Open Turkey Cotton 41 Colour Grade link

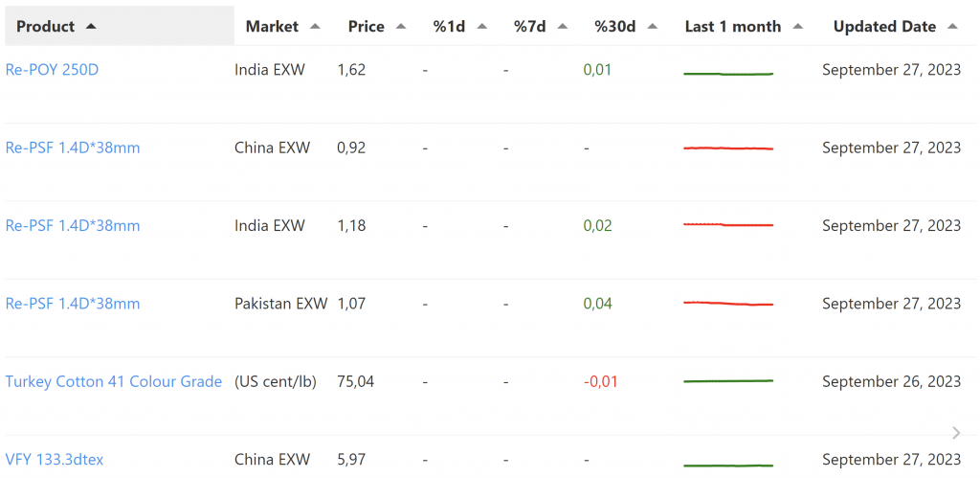click(x=114, y=381)
